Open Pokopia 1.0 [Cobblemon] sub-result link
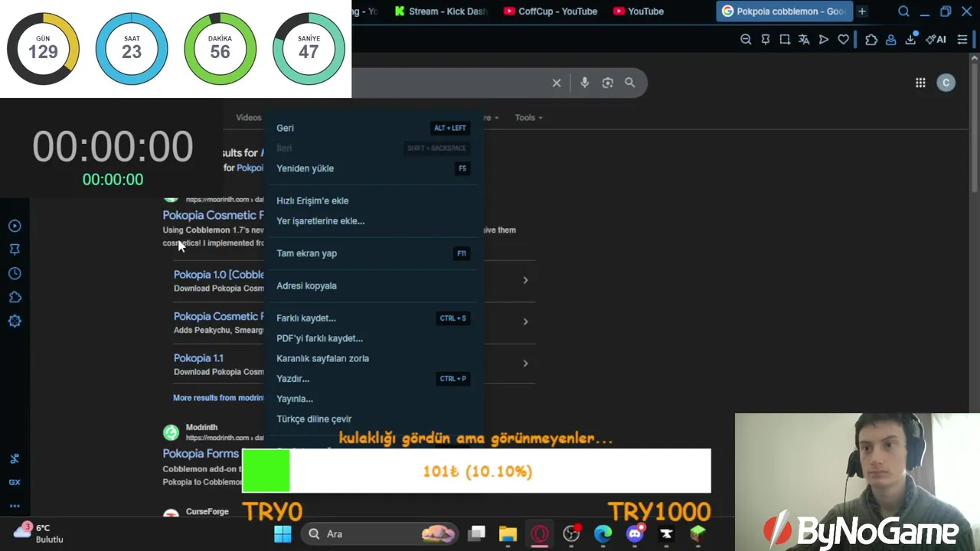 [219, 275]
